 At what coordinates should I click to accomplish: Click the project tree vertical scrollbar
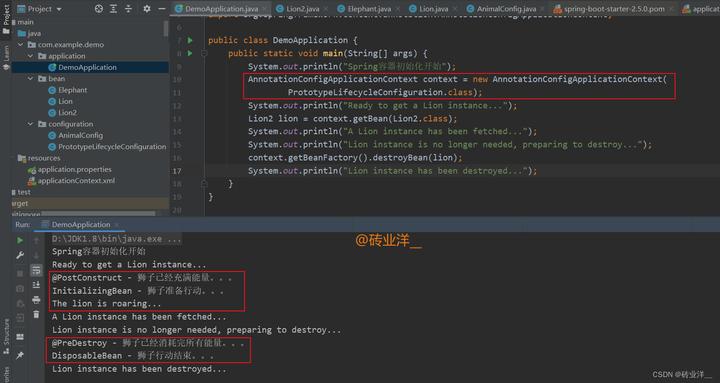click(x=165, y=28)
